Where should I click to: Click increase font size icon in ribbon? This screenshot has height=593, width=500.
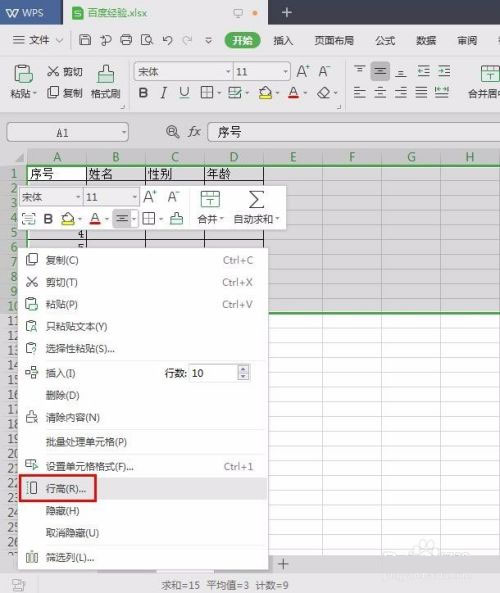[x=303, y=71]
